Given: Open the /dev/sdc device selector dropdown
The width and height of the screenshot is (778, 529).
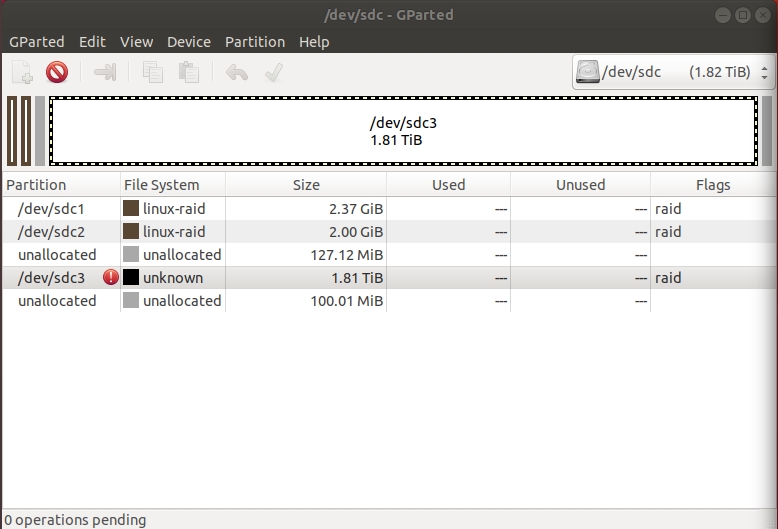Looking at the screenshot, I should point(673,72).
